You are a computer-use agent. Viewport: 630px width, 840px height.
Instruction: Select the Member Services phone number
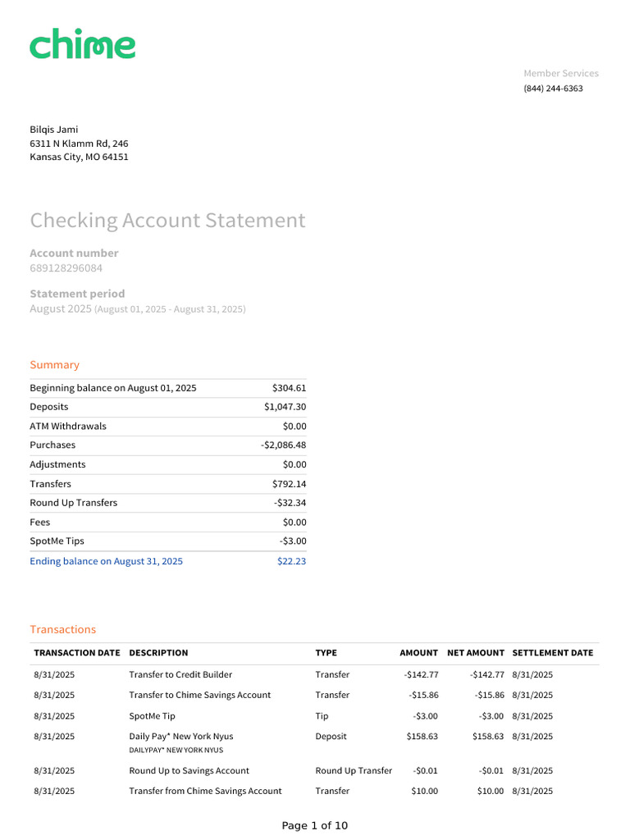553,89
